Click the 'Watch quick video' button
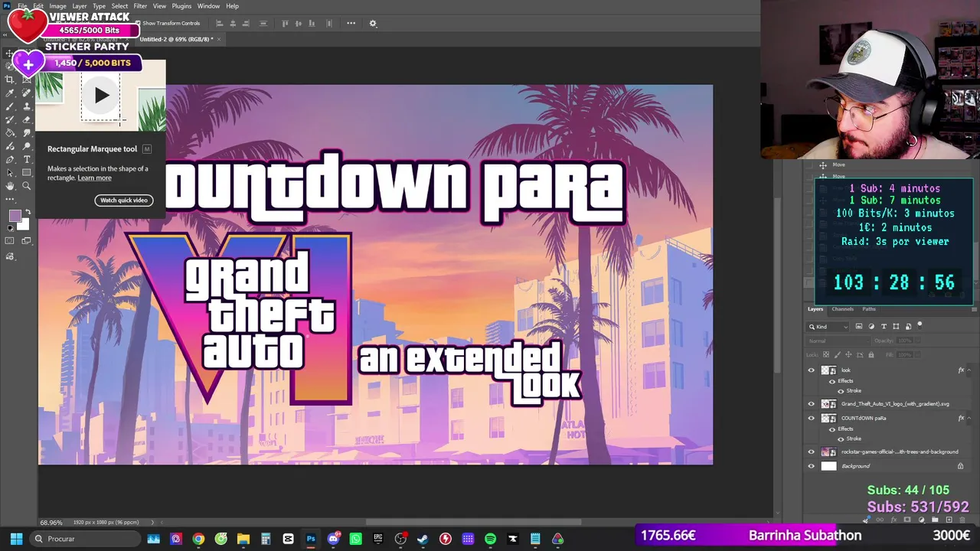 tap(124, 201)
